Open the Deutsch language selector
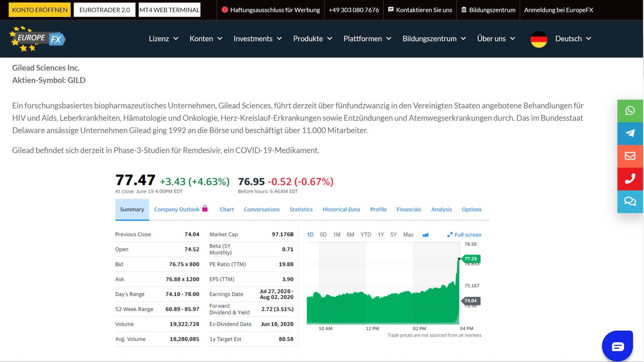 (573, 39)
